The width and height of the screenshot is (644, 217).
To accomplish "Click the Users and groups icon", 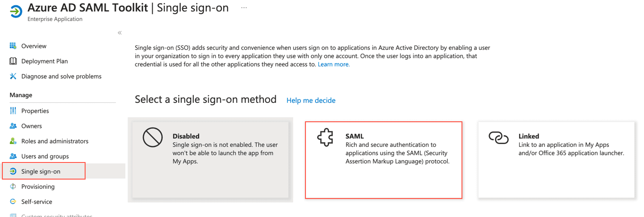I will click(x=13, y=156).
